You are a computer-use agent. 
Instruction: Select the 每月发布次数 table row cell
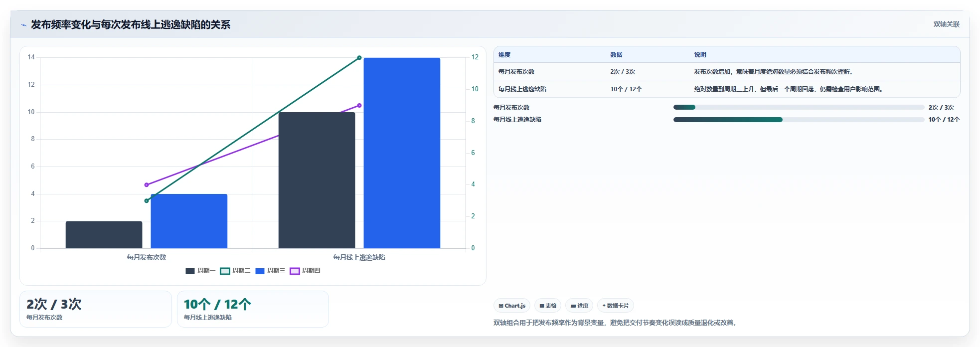coord(516,72)
